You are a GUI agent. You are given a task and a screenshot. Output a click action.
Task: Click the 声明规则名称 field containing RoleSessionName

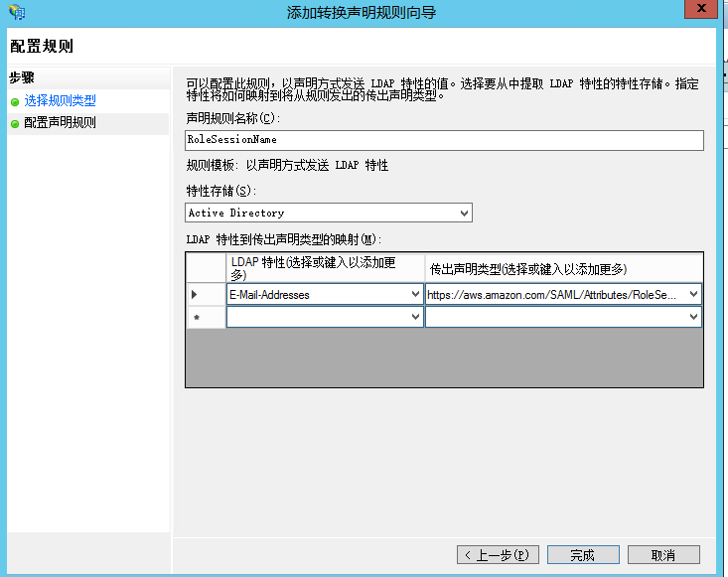coord(444,140)
